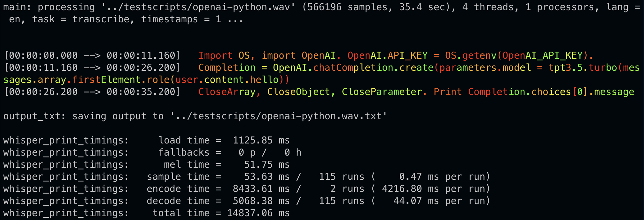Click the 'load time' label
644x220 pixels.
click(x=184, y=140)
